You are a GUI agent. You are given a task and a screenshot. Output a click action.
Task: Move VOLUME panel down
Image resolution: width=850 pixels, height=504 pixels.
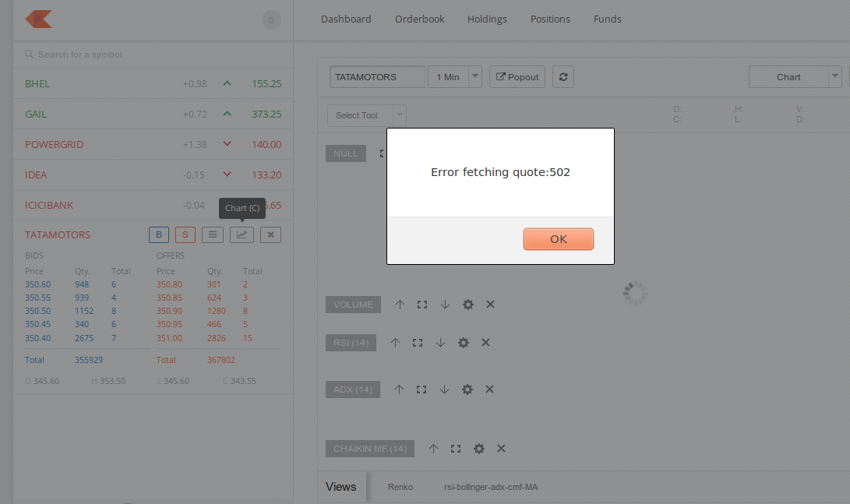[x=445, y=305]
